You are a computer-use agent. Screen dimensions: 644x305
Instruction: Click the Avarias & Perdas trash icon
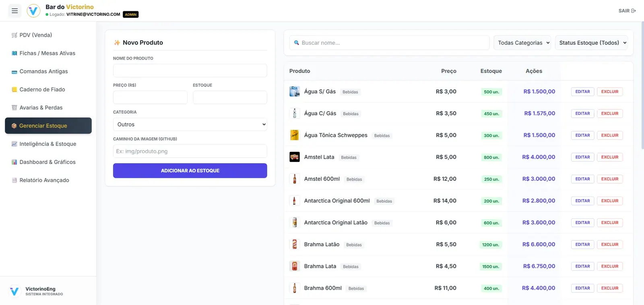(14, 108)
